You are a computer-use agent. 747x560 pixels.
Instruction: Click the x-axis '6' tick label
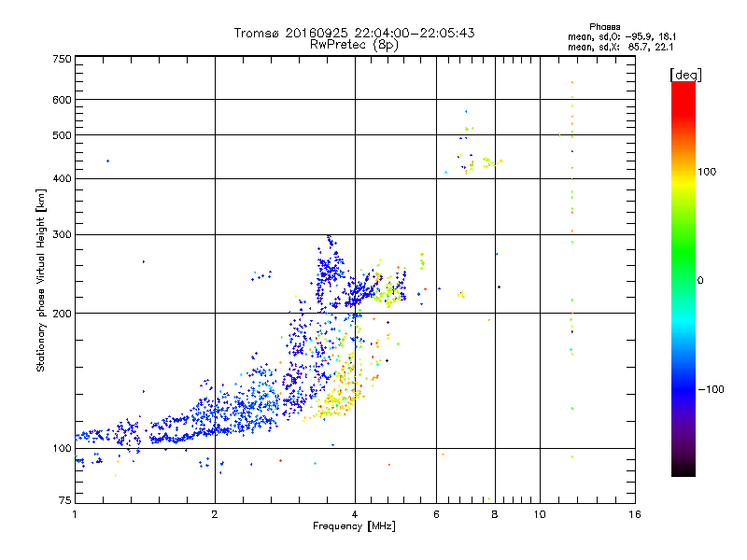click(436, 514)
